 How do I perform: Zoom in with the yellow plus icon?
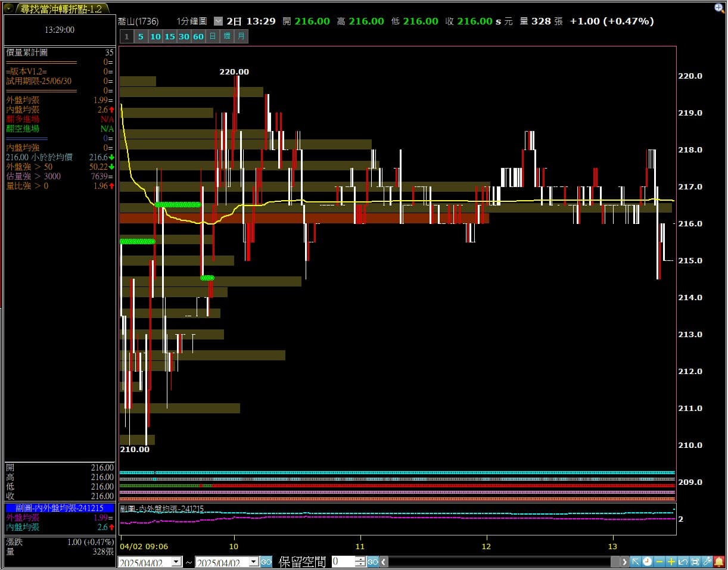click(671, 562)
